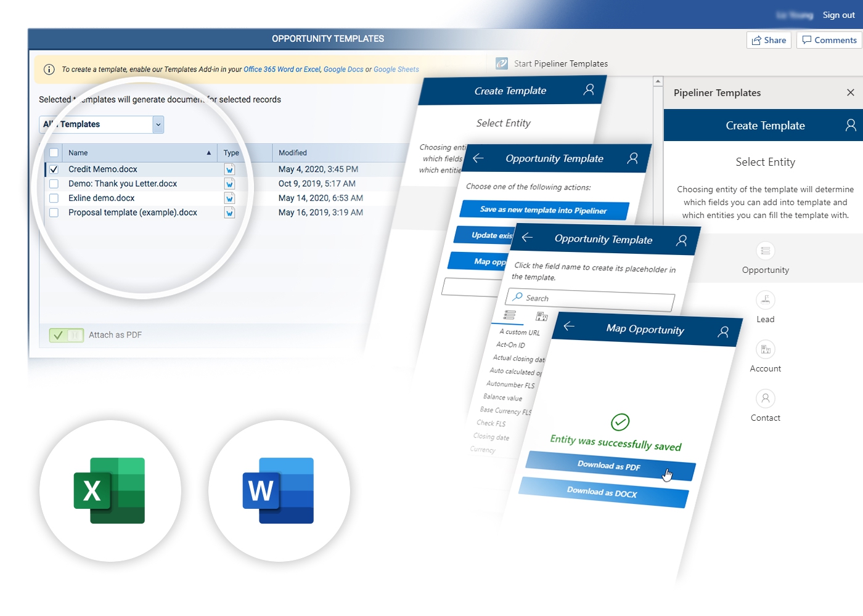Check the Demo: Thank you Letter.docx checkbox
The height and width of the screenshot is (616, 863).
click(54, 184)
